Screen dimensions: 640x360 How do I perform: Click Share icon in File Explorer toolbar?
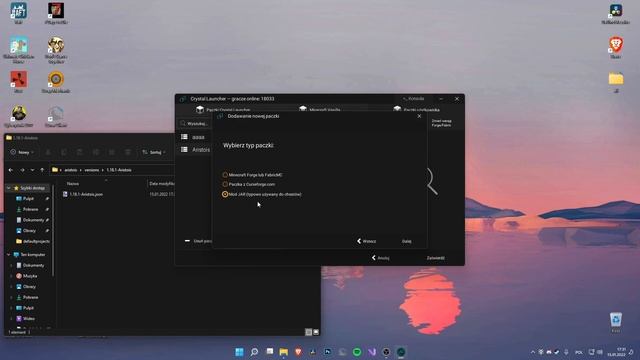pos(111,152)
